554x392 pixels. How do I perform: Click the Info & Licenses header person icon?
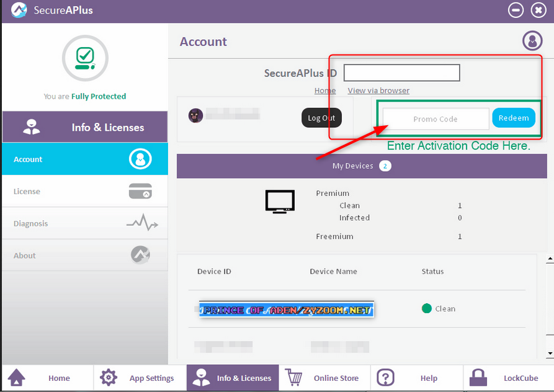[x=32, y=127]
